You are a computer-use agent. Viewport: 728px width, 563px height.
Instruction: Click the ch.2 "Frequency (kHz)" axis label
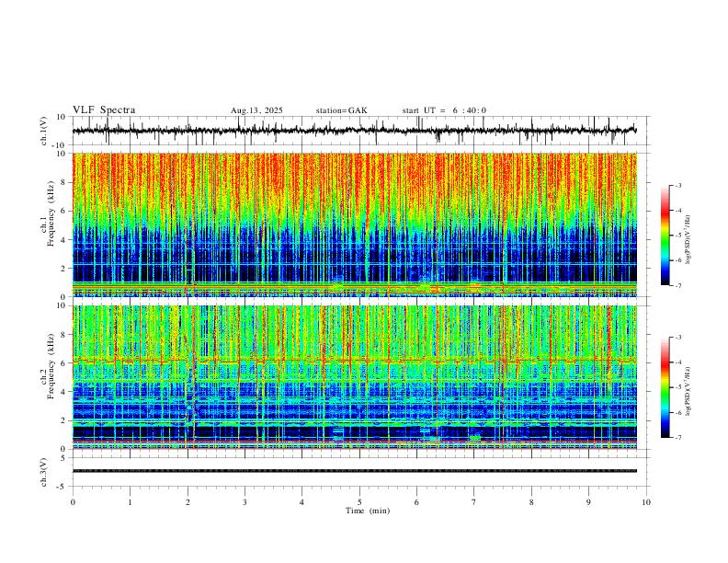pos(51,366)
